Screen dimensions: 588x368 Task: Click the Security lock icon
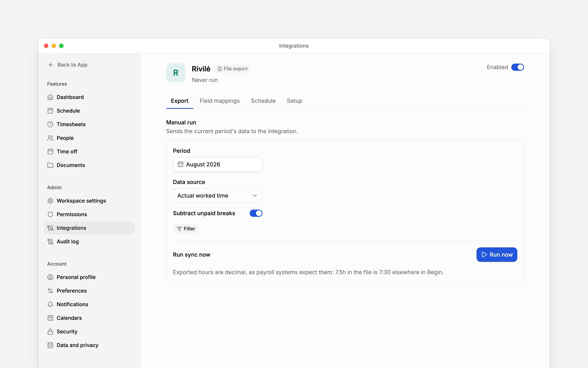point(50,332)
